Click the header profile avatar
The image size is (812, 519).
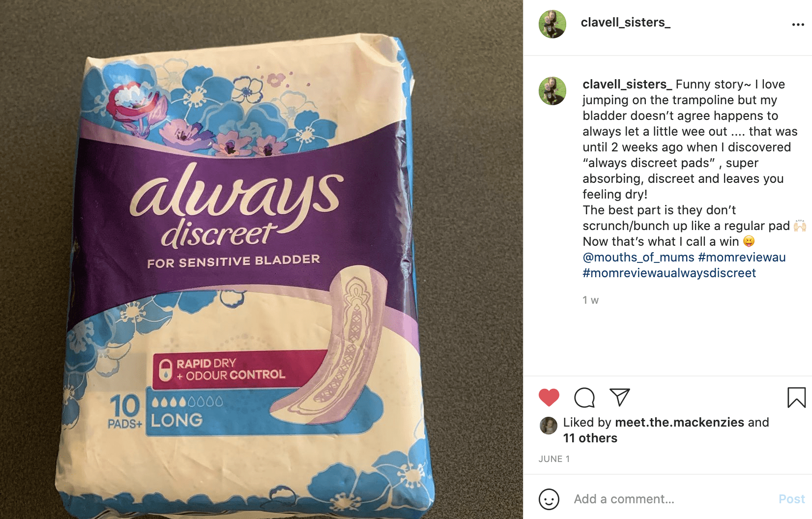click(552, 24)
